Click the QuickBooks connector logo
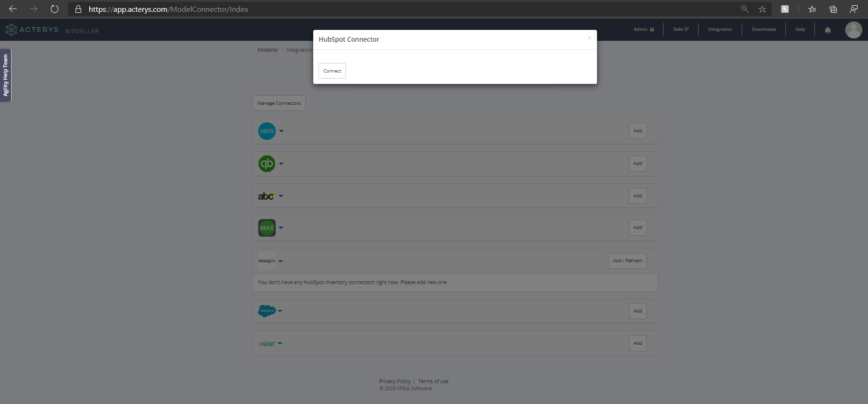The width and height of the screenshot is (868, 404). tap(267, 164)
